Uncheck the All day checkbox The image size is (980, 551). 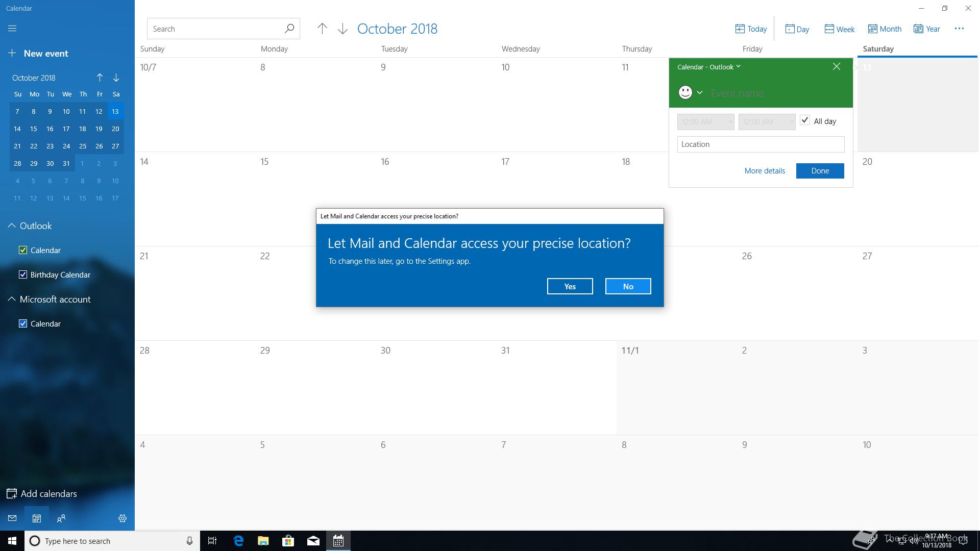pos(805,120)
